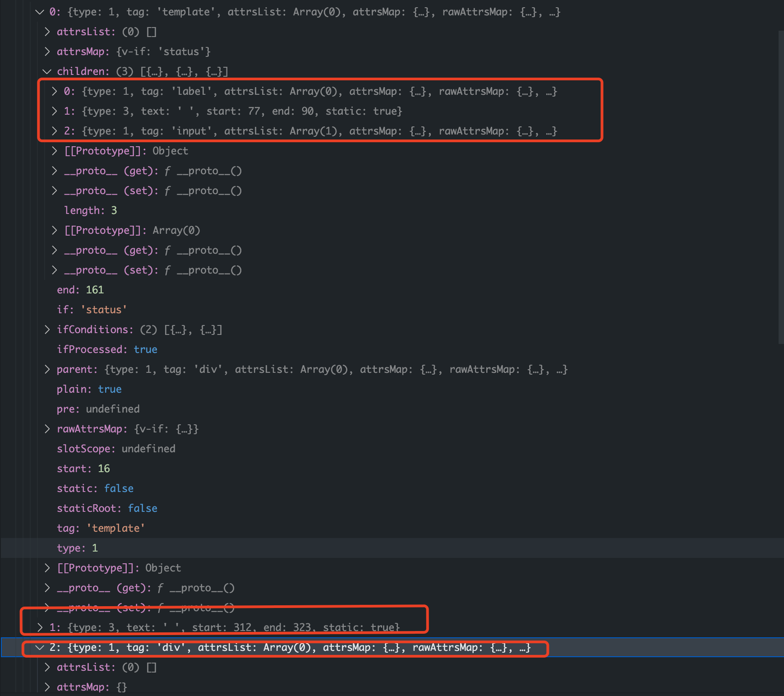Select the length: 3 property

pyautogui.click(x=90, y=211)
